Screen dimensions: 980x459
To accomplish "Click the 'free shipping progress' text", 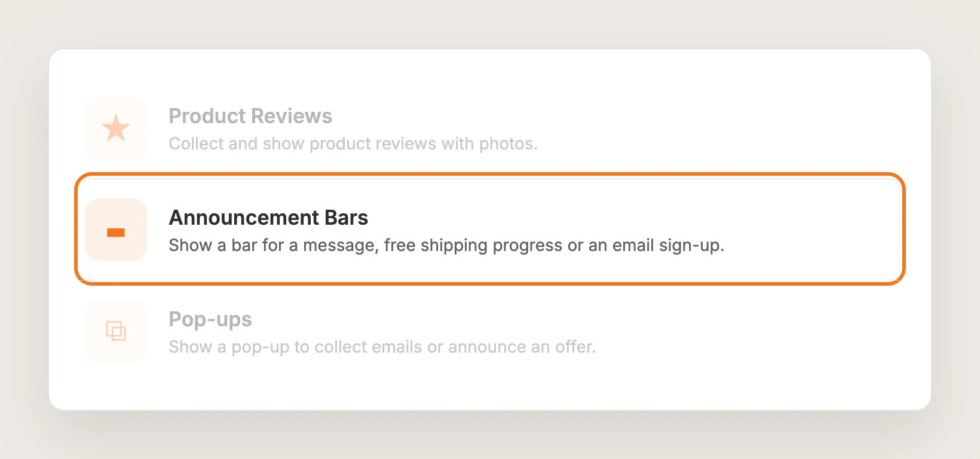I will click(473, 246).
